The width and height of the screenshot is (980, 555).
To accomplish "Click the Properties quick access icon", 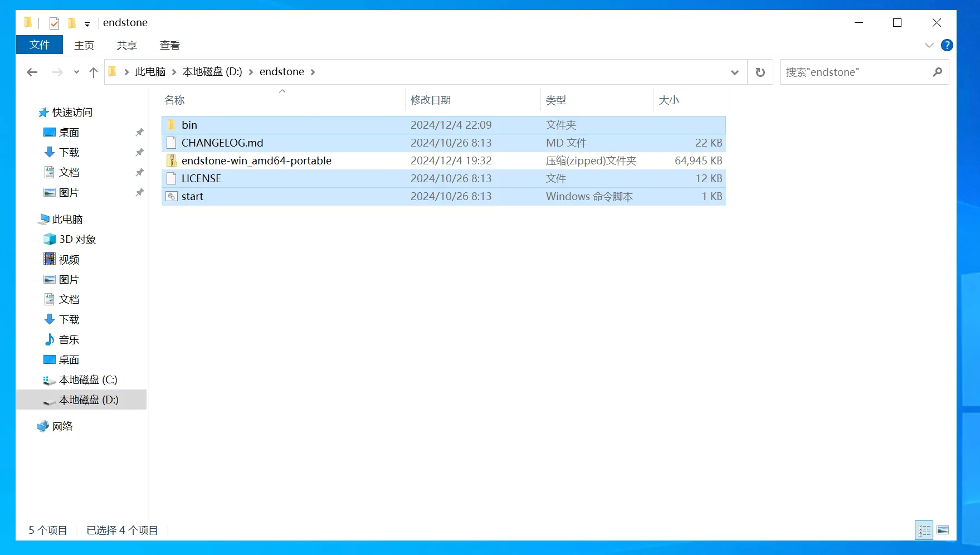I will click(54, 23).
